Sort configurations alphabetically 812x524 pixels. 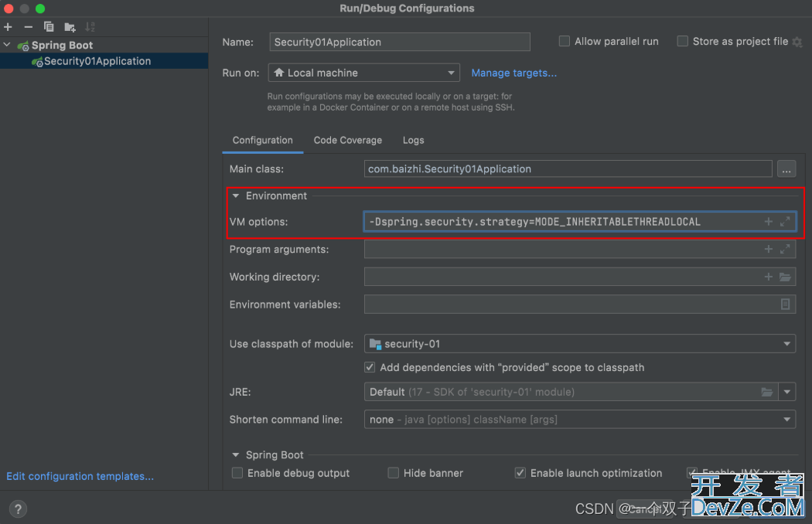(x=90, y=27)
